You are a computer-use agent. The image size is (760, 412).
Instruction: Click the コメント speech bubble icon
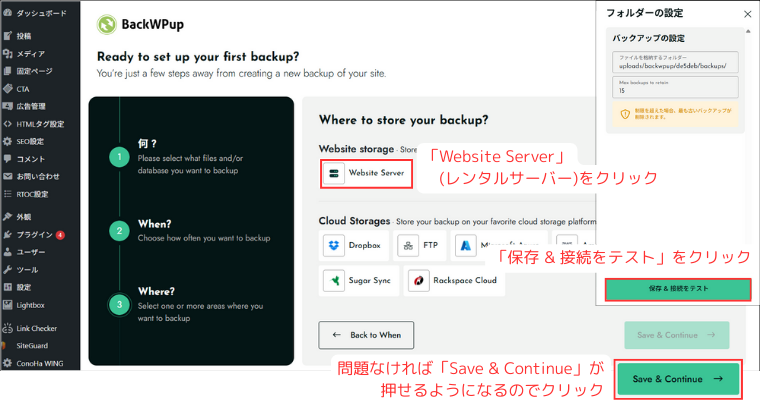[7, 158]
